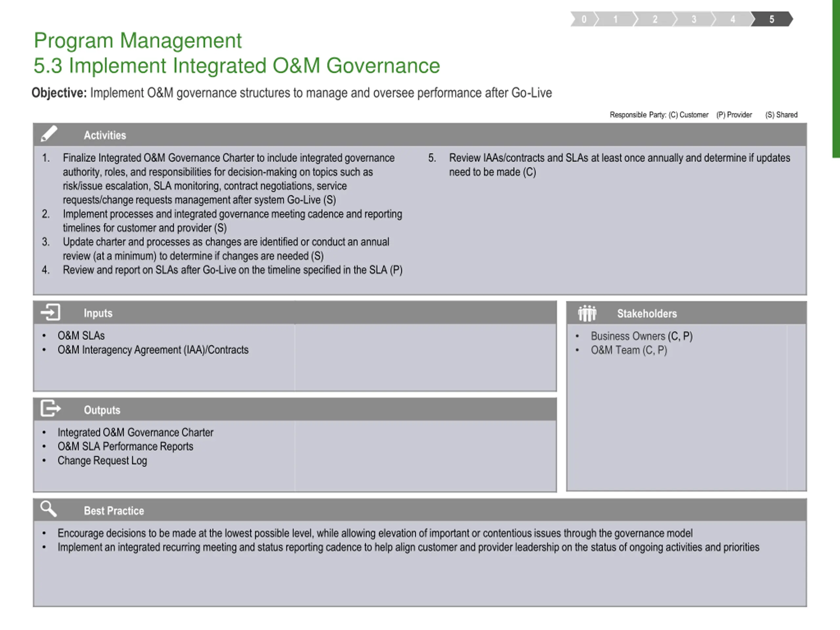Click the pencil icon beside Activities

[49, 134]
